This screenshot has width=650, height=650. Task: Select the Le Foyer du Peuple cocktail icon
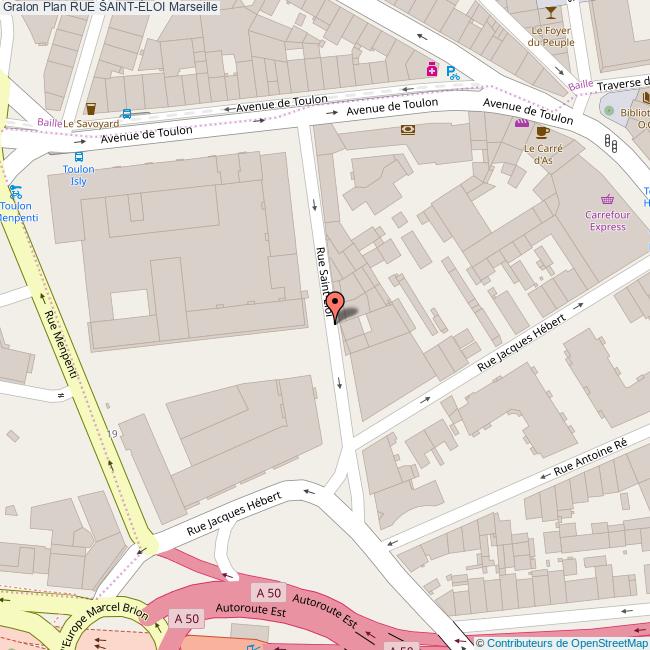(x=551, y=13)
